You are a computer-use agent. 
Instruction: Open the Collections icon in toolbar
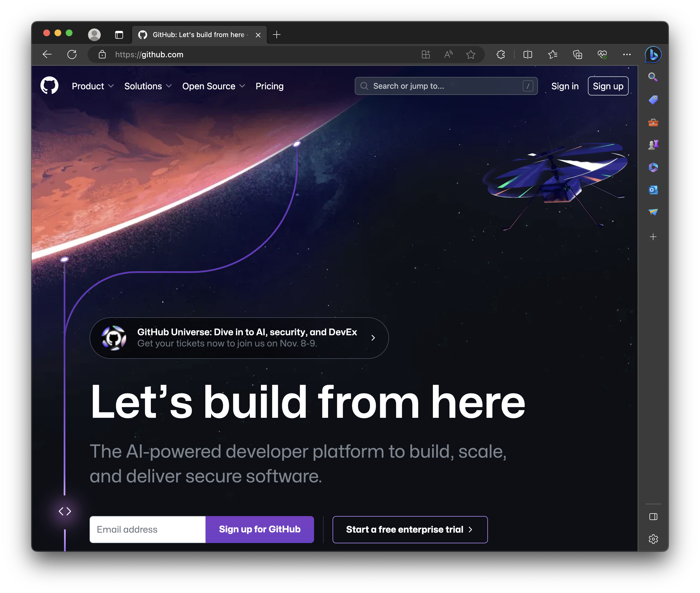(577, 54)
